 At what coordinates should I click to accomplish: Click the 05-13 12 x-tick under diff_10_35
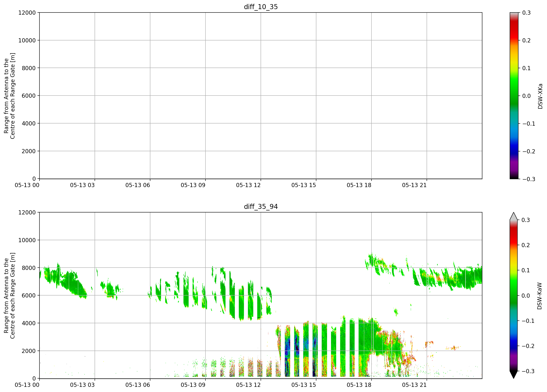coord(249,185)
